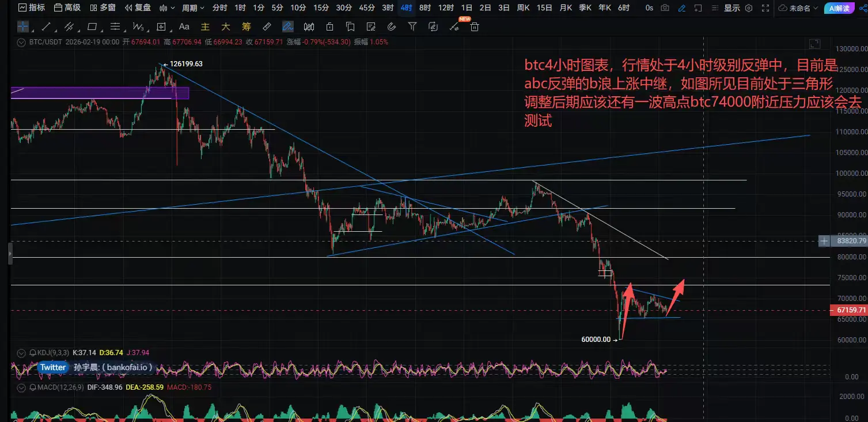This screenshot has height=422, width=868.
Task: Select the W3 wave pattern tool
Action: 138,27
